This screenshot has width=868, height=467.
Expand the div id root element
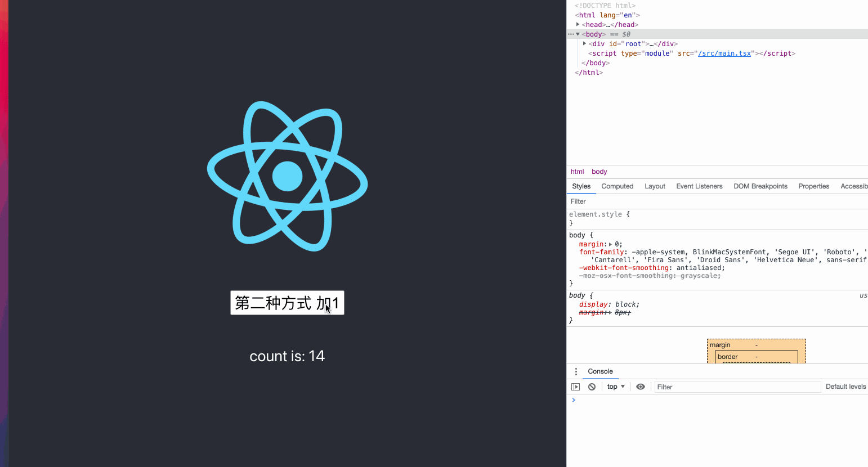pyautogui.click(x=584, y=43)
